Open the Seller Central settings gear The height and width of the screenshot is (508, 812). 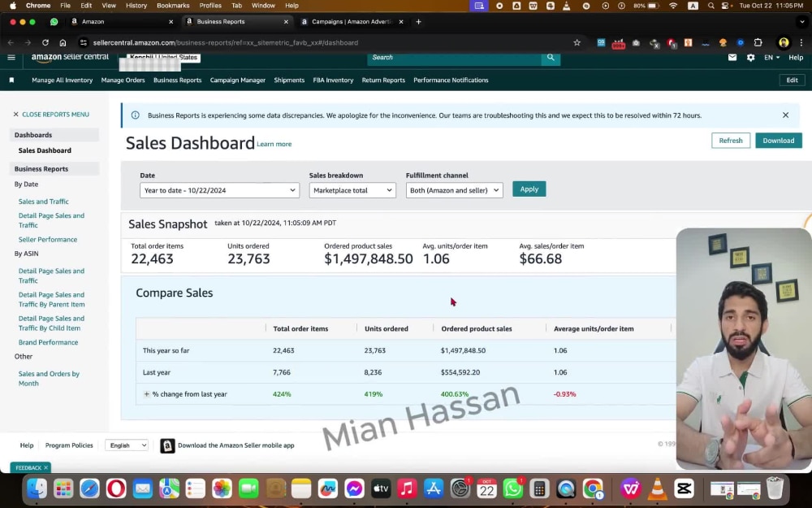750,58
